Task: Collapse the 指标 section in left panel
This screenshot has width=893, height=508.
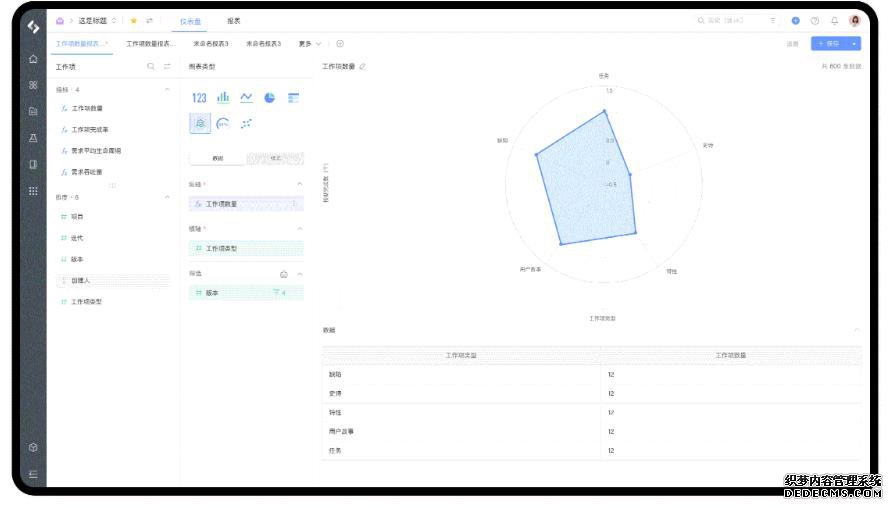Action: click(167, 89)
